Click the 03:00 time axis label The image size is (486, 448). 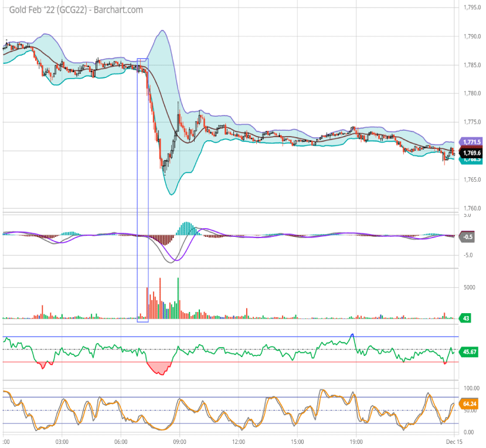point(62,442)
